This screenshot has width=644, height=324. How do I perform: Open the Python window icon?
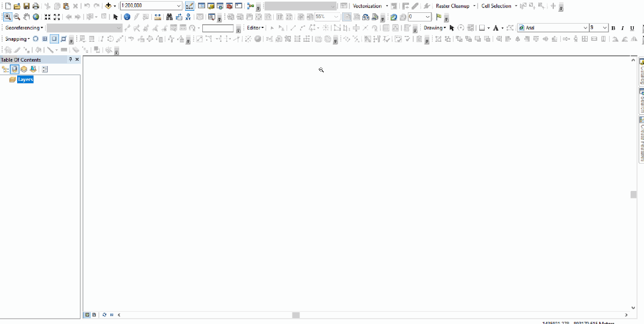click(x=238, y=6)
